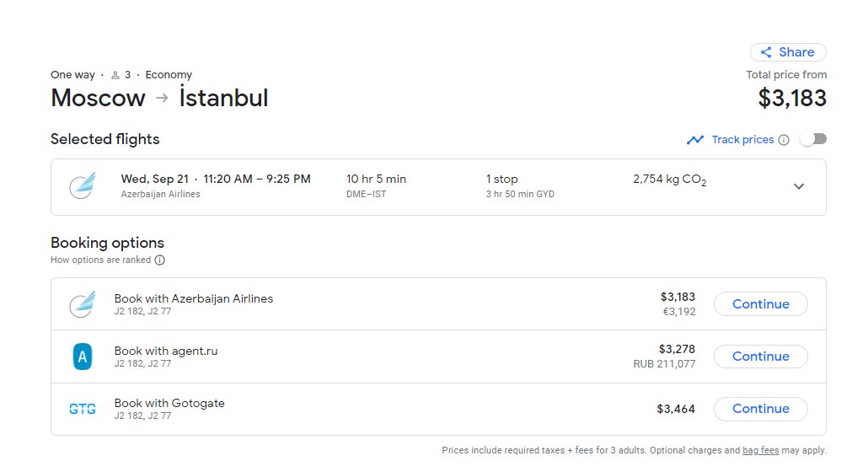The image size is (868, 472).
Task: Open the Track prices info icon
Action: [x=784, y=140]
